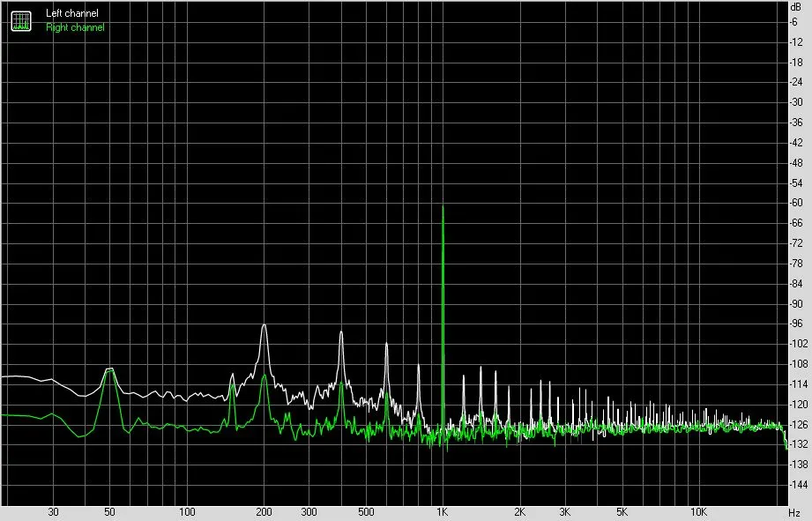
Task: Click the white 200 Hz harmonic peak
Action: tap(264, 325)
